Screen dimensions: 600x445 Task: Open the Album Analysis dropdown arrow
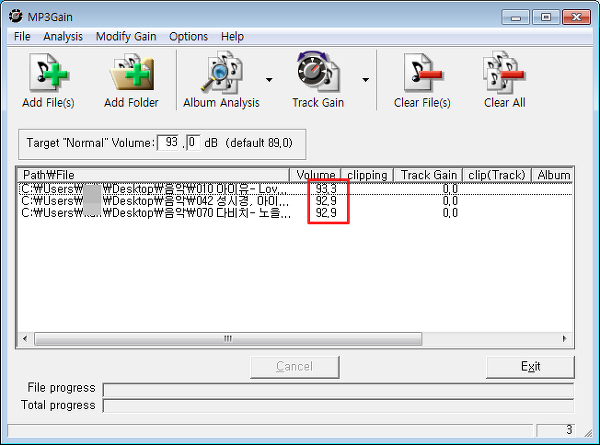pos(269,80)
